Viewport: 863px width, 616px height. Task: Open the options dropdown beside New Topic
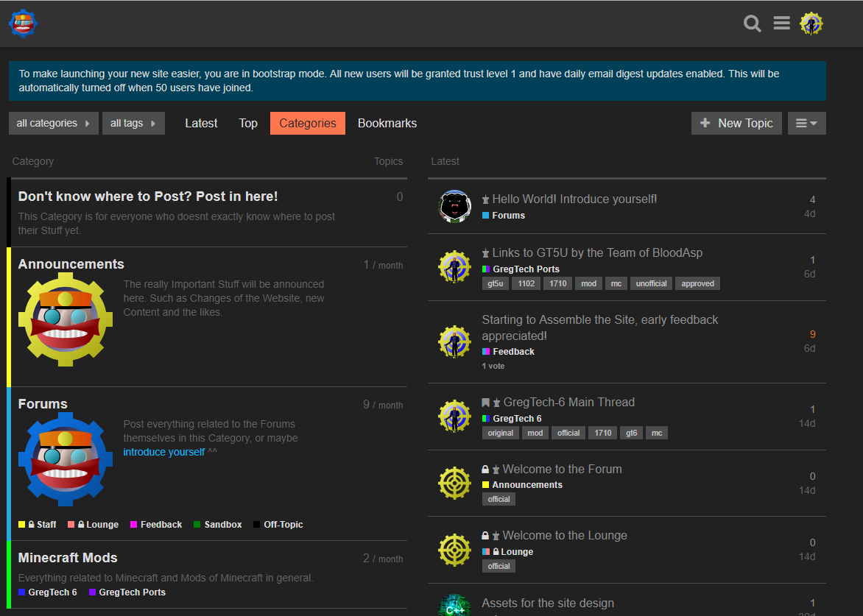coord(806,124)
